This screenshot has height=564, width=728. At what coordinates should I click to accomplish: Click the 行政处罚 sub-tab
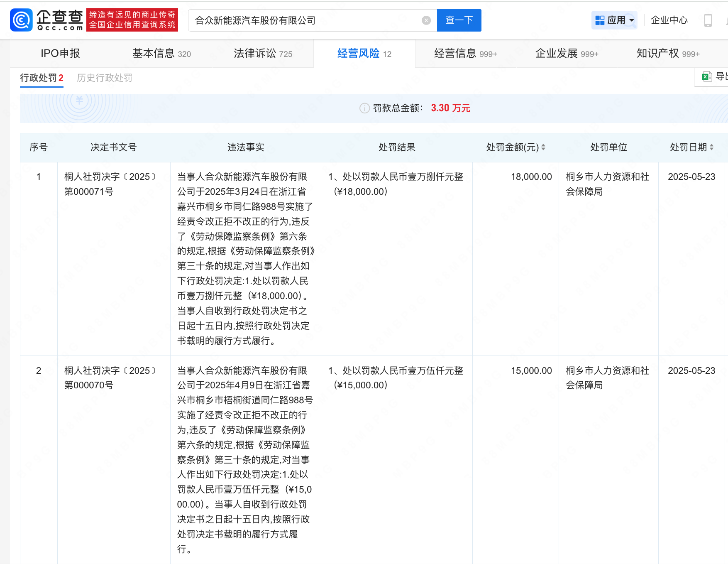click(x=42, y=78)
